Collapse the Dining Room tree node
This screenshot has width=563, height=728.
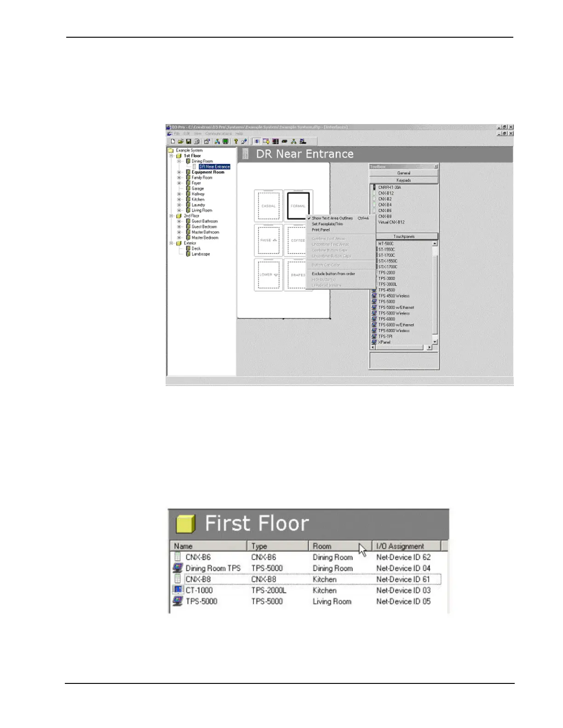[x=179, y=161]
